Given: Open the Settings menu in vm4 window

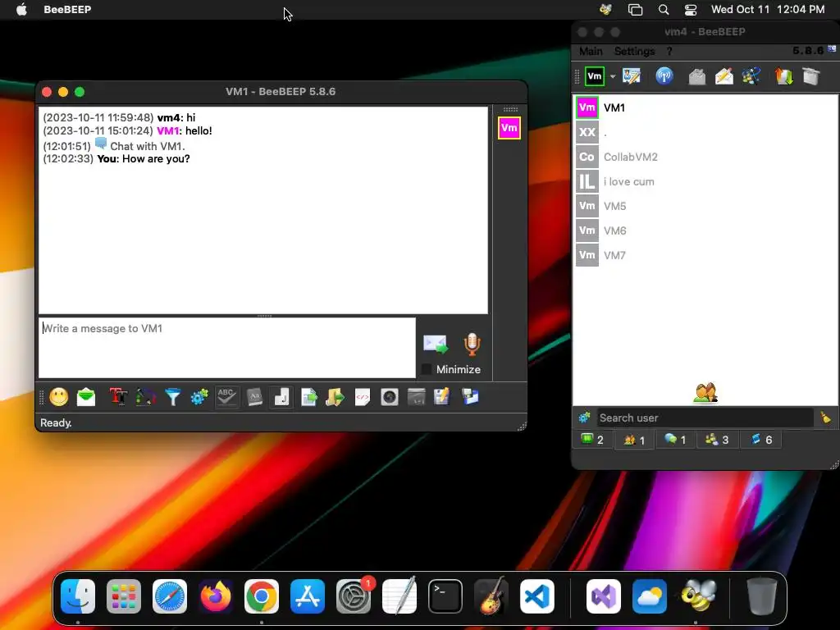Looking at the screenshot, I should tap(634, 52).
